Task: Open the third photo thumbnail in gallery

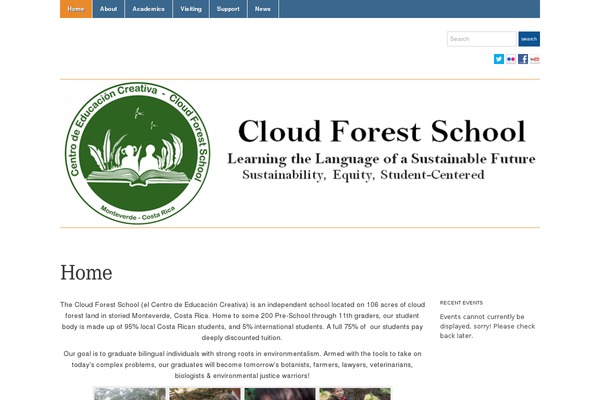Action: click(280, 394)
